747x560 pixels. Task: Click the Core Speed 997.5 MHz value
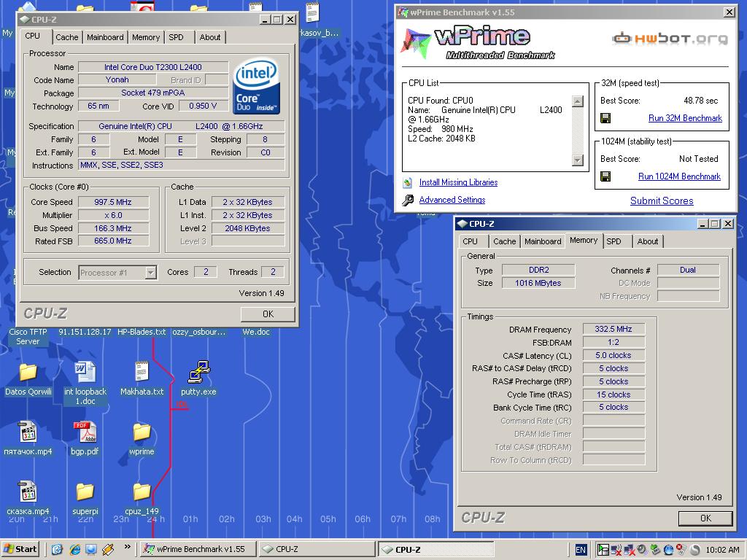(113, 203)
